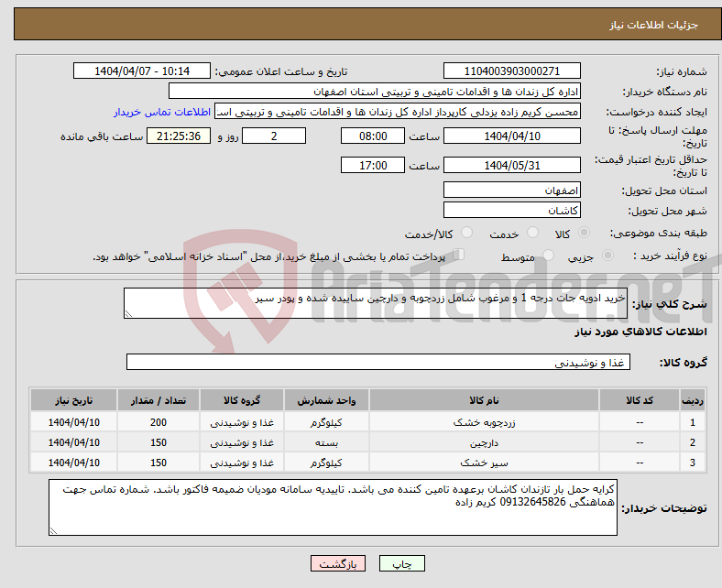Image resolution: width=722 pixels, height=588 pixels.
Task: Click the بازگشت (Back) button
Action: [338, 563]
